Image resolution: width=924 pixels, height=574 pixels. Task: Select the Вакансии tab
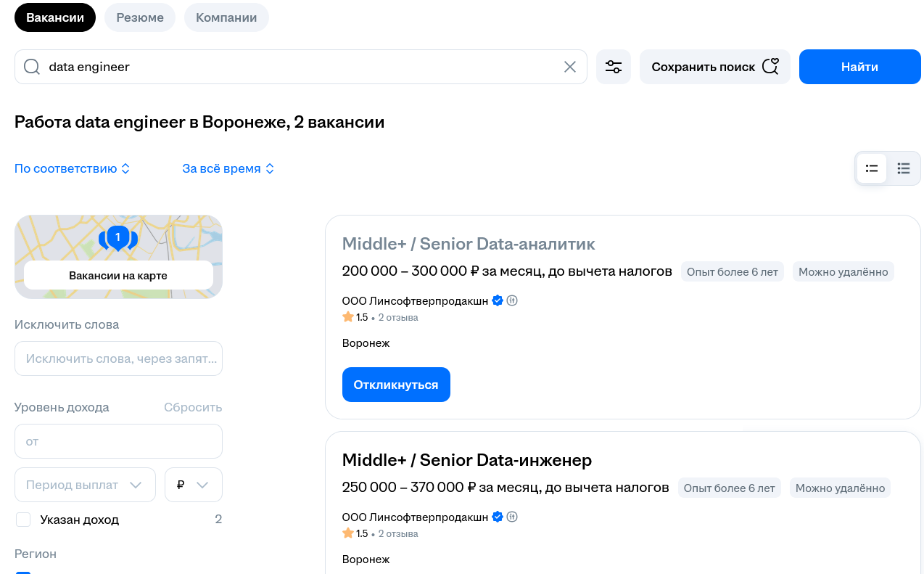pyautogui.click(x=55, y=17)
